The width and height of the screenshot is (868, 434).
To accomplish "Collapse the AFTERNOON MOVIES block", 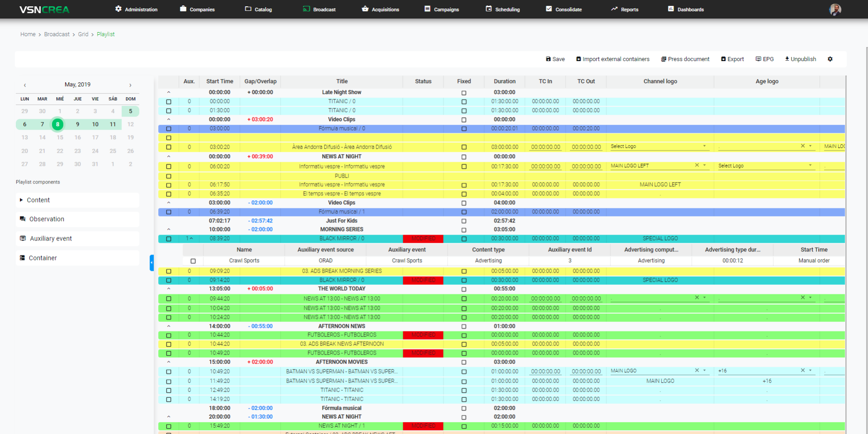I will (169, 362).
